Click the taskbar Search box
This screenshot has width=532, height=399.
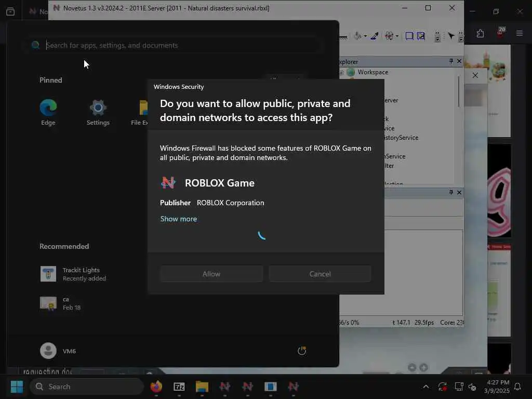click(87, 387)
